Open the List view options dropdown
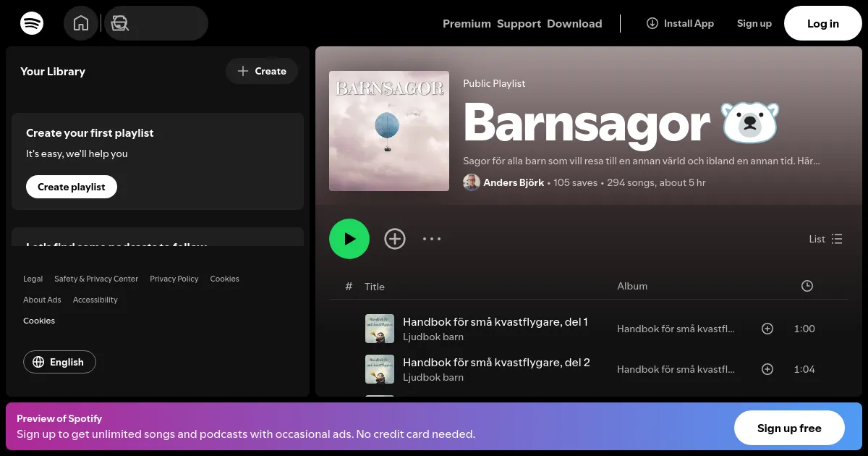Viewport: 868px width, 456px height. (x=825, y=239)
